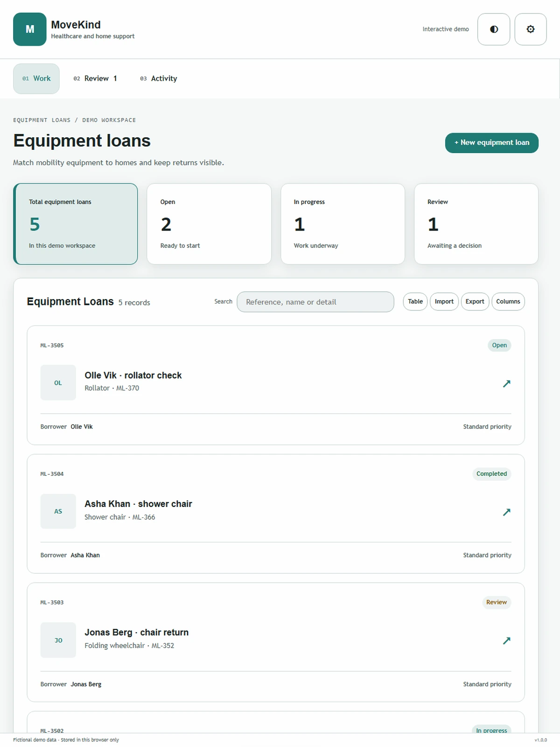Click Standard priority on the Jonas Berg card
The height and width of the screenshot is (747, 560).
click(x=487, y=684)
